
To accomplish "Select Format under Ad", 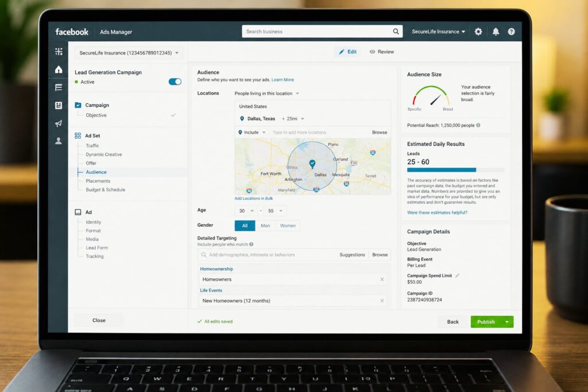I will pyautogui.click(x=93, y=231).
